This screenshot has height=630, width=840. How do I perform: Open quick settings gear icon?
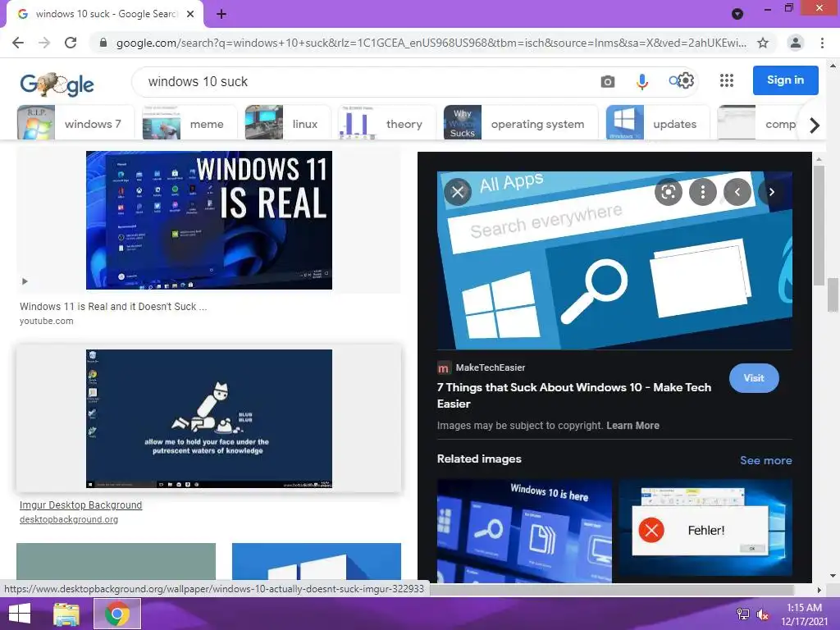click(x=687, y=81)
